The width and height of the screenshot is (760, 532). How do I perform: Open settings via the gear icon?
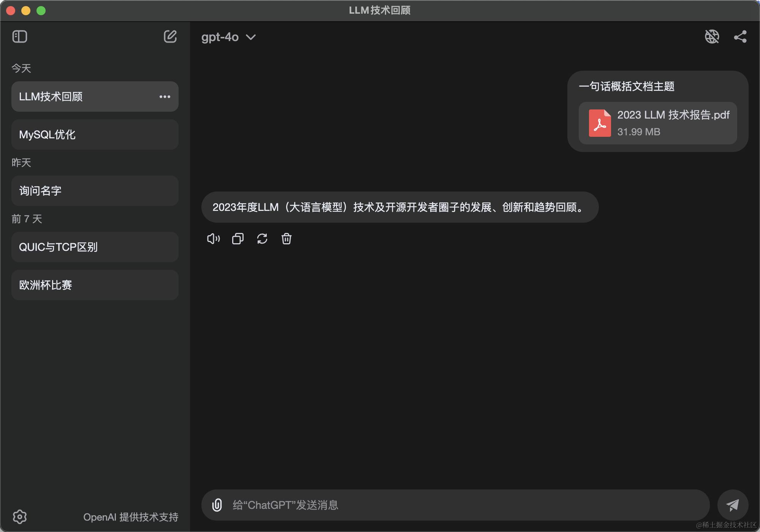20,516
